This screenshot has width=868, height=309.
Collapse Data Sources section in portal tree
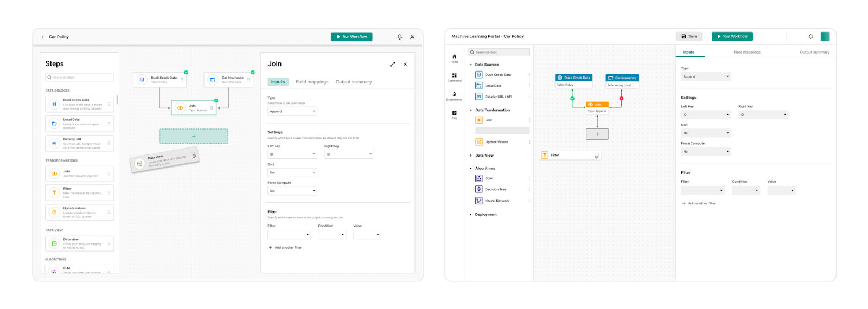[471, 65]
